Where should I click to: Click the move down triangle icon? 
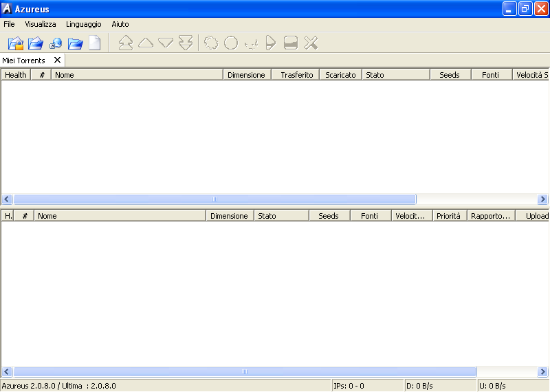click(166, 43)
